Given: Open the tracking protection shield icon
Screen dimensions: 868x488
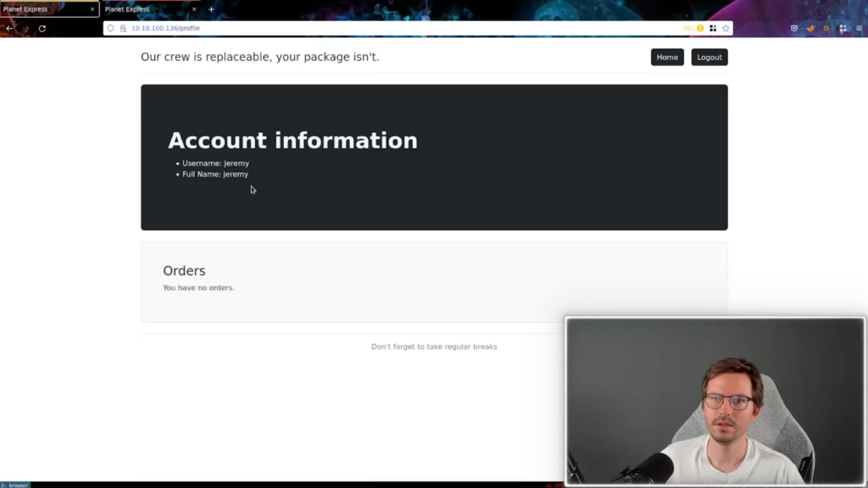Looking at the screenshot, I should 111,28.
